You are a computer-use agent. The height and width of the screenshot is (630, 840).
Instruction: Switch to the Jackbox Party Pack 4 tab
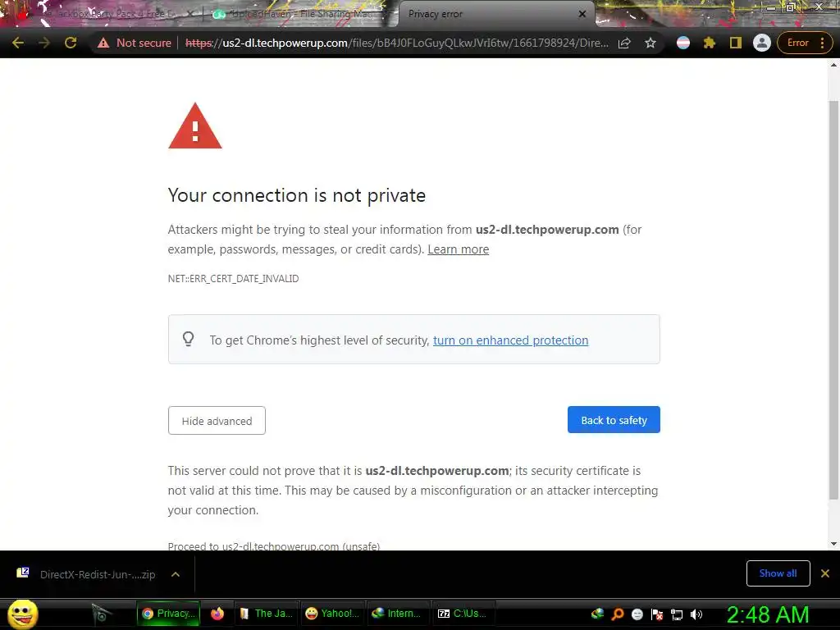pyautogui.click(x=107, y=14)
